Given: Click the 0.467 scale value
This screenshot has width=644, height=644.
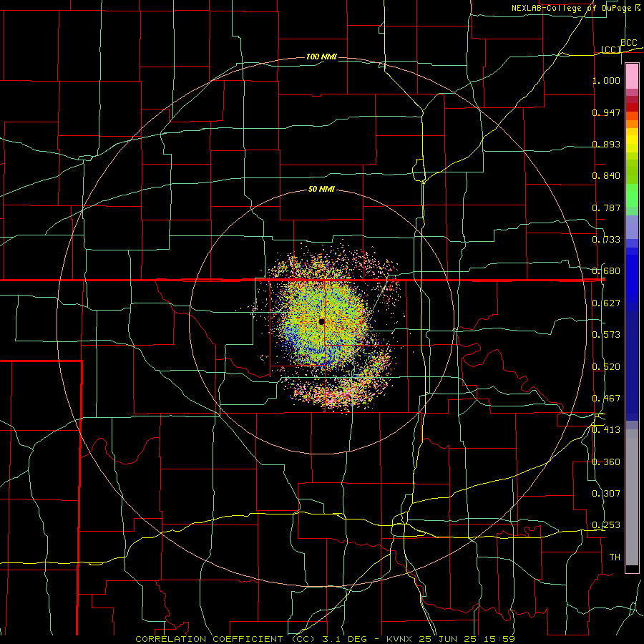Looking at the screenshot, I should (x=606, y=399).
